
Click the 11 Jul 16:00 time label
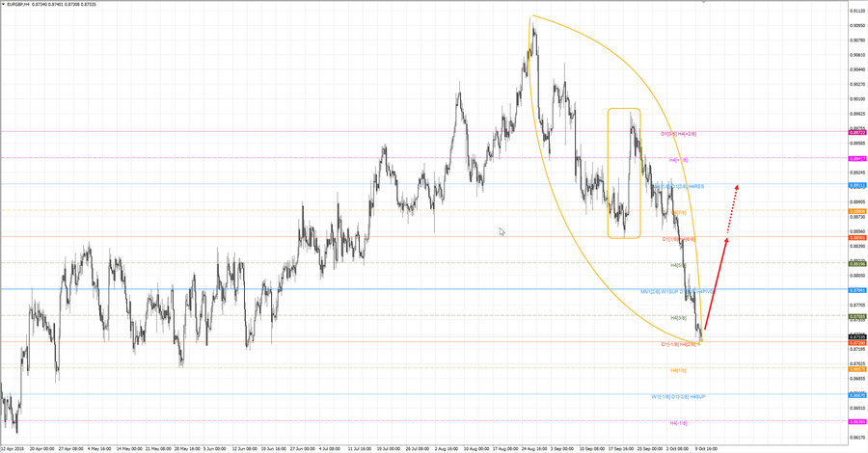click(x=360, y=449)
